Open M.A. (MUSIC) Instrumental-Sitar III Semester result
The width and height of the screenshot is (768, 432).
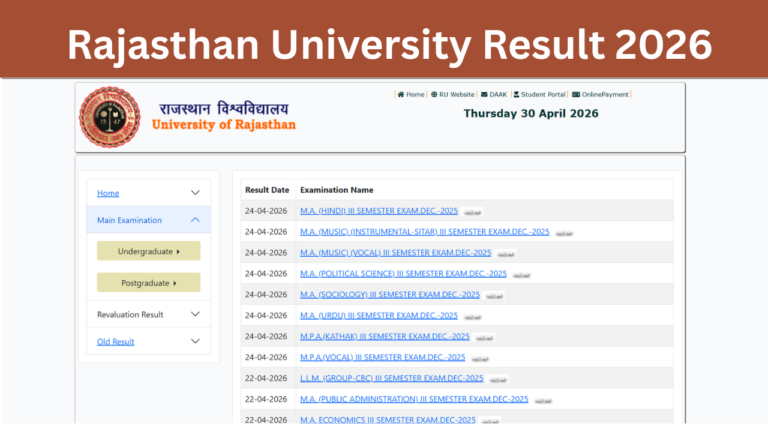[x=425, y=232]
